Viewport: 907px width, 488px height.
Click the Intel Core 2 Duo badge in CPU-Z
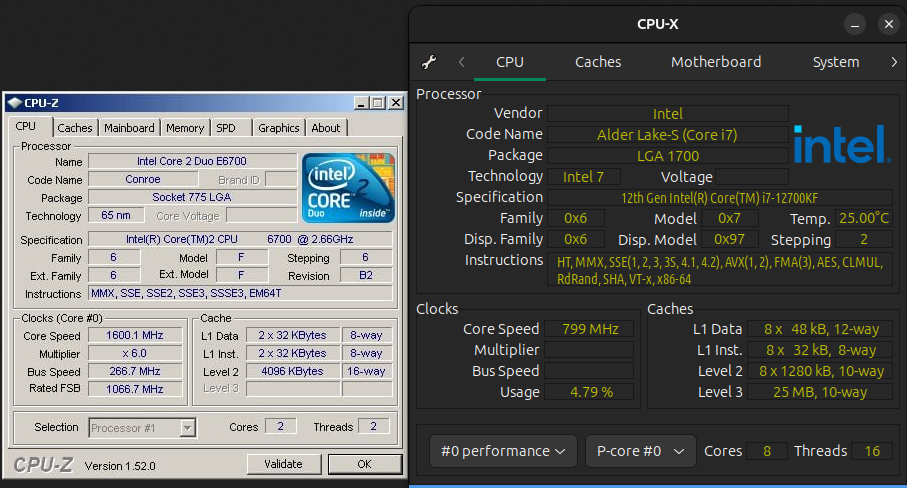click(348, 187)
